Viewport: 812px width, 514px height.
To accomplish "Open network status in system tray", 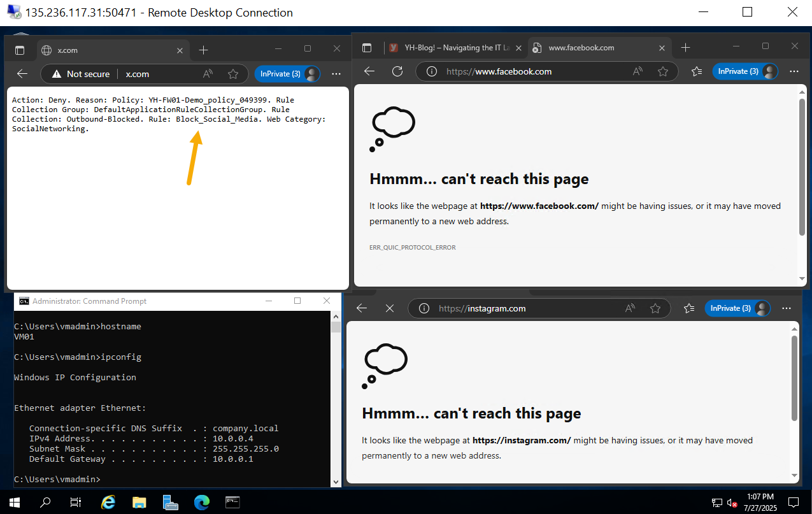I will pyautogui.click(x=717, y=503).
